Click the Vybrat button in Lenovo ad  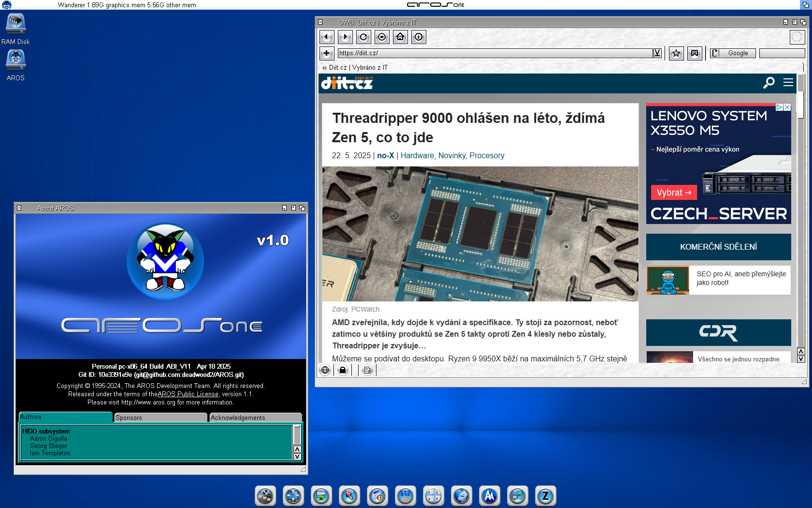(x=674, y=193)
